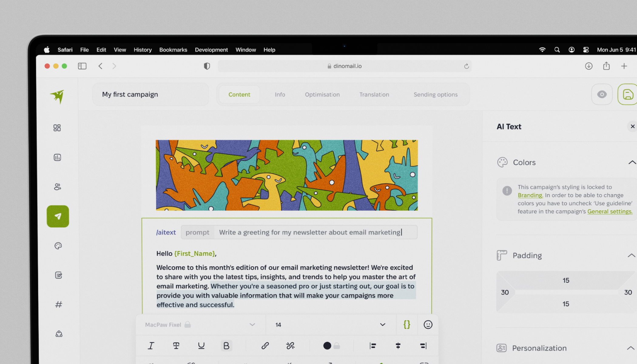The image size is (637, 364).
Task: Apply italic formatting
Action: (x=151, y=345)
